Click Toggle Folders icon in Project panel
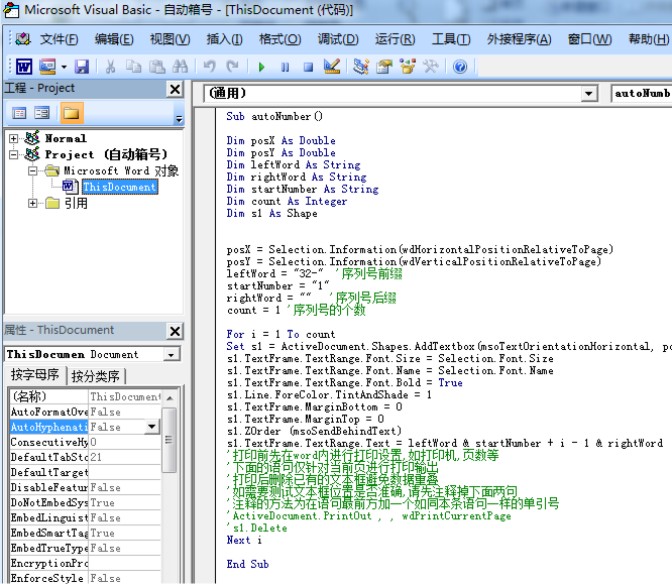 (x=71, y=114)
